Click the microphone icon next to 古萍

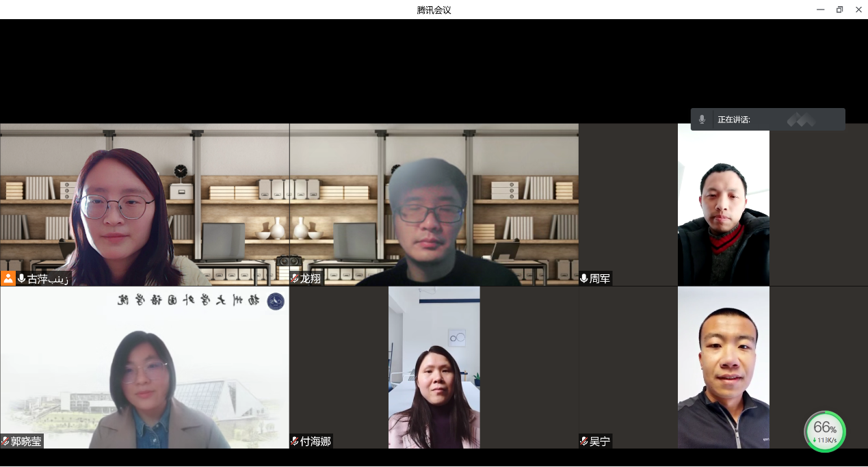click(22, 279)
